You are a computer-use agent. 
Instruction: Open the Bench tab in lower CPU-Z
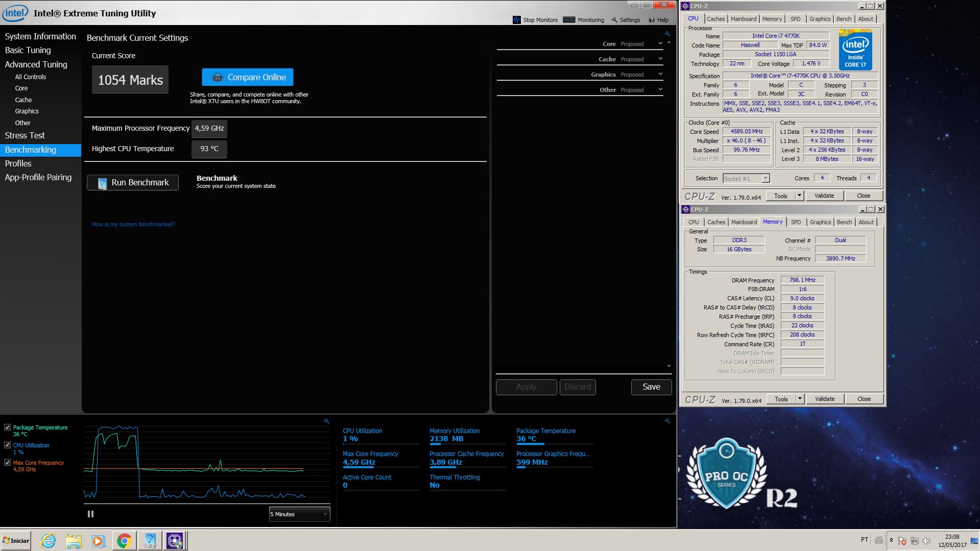point(844,222)
